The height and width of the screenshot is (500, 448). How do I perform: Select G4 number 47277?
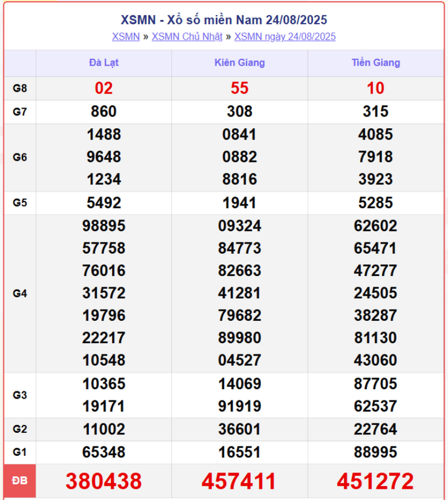(x=376, y=271)
